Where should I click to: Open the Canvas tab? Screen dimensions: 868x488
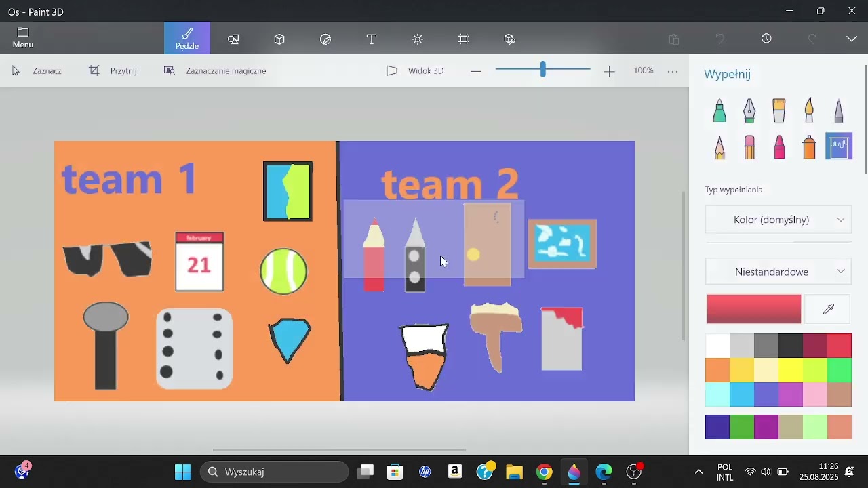click(x=464, y=39)
